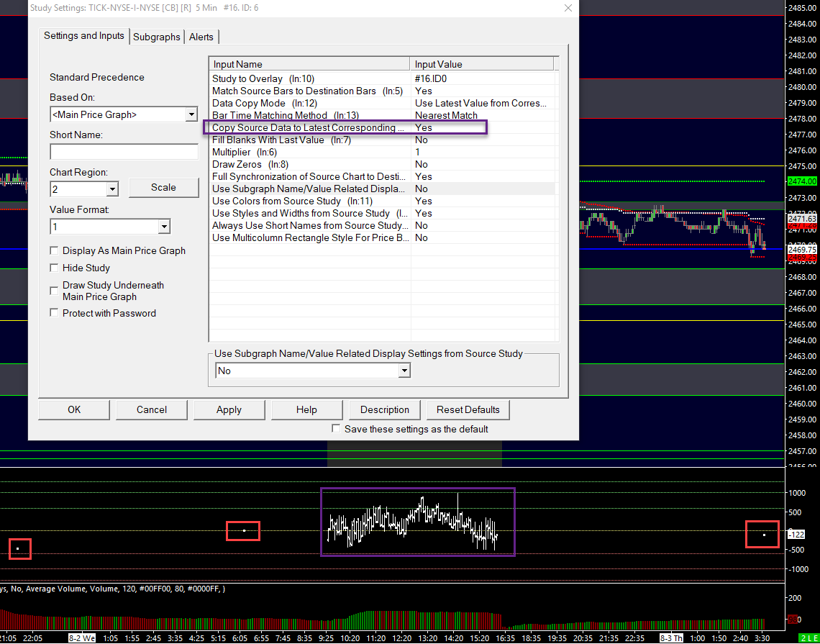This screenshot has height=644, width=820.
Task: Click the Input Name column header
Action: [309, 64]
